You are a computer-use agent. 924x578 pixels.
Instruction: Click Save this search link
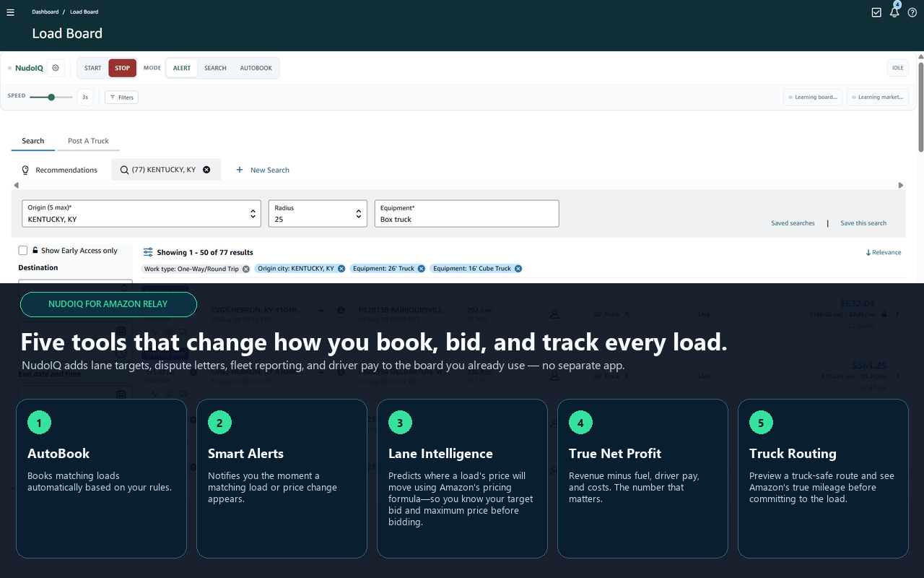pos(863,223)
